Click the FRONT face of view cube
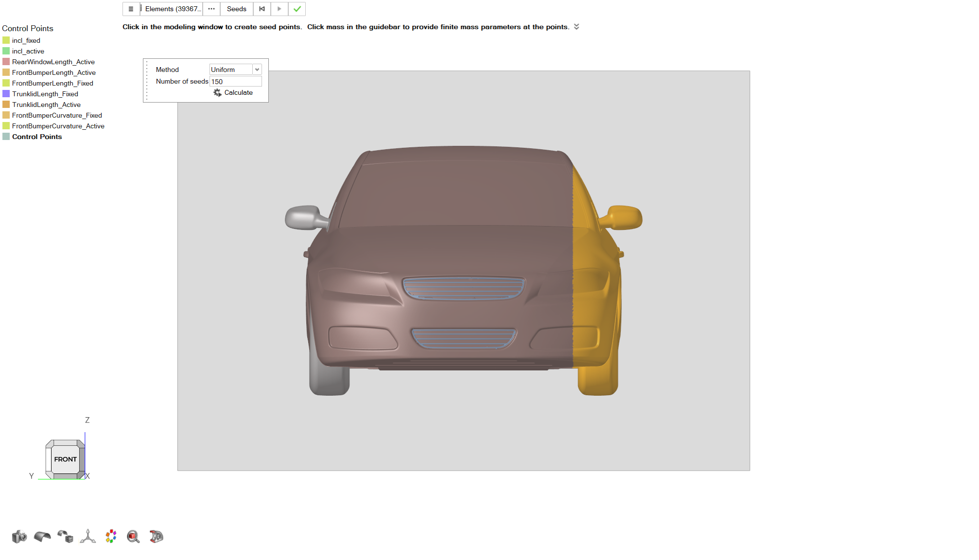Screen dimensions: 979x560 pyautogui.click(x=65, y=459)
